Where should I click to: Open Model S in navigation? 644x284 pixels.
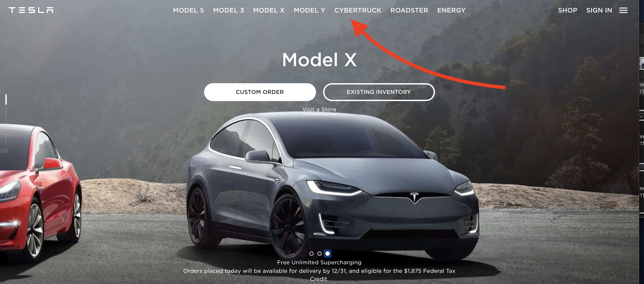pyautogui.click(x=188, y=10)
